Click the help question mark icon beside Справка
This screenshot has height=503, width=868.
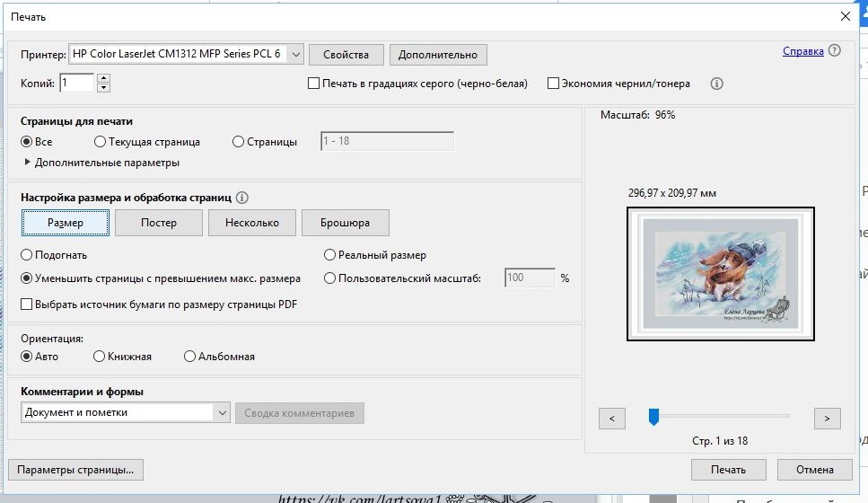(835, 51)
